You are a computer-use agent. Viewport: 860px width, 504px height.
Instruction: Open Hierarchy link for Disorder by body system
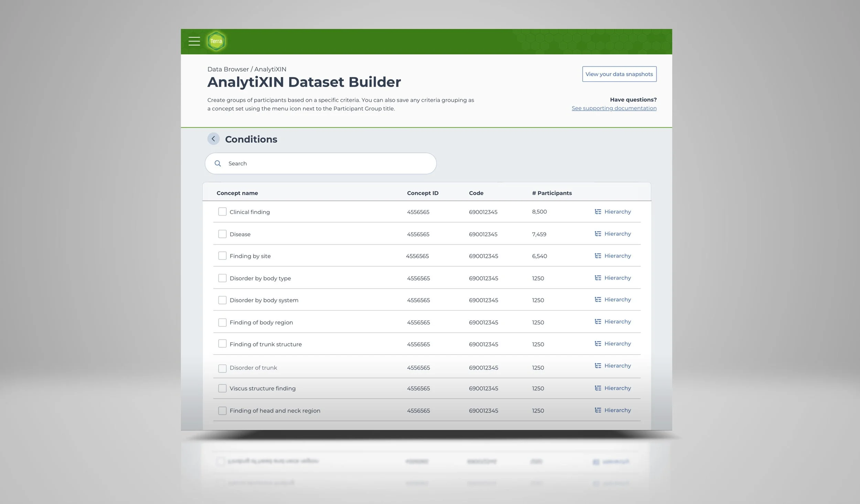coord(617,300)
